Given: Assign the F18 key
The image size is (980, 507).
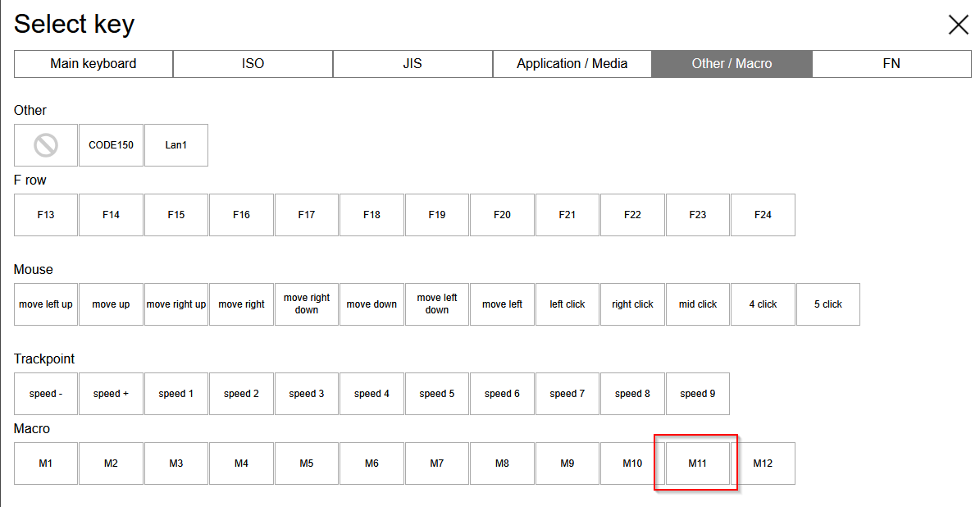Looking at the screenshot, I should [371, 215].
